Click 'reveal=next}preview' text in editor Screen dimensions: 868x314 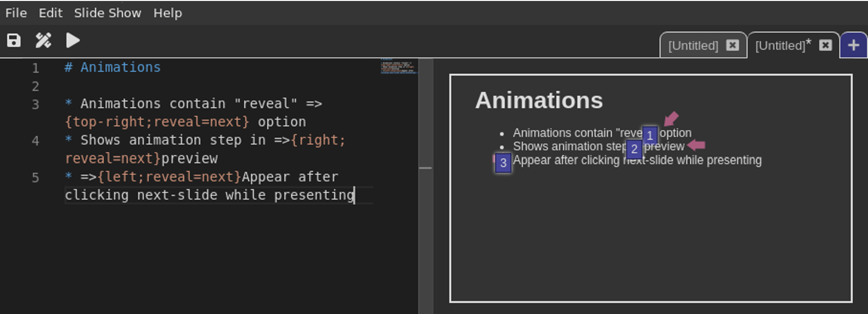coord(141,158)
